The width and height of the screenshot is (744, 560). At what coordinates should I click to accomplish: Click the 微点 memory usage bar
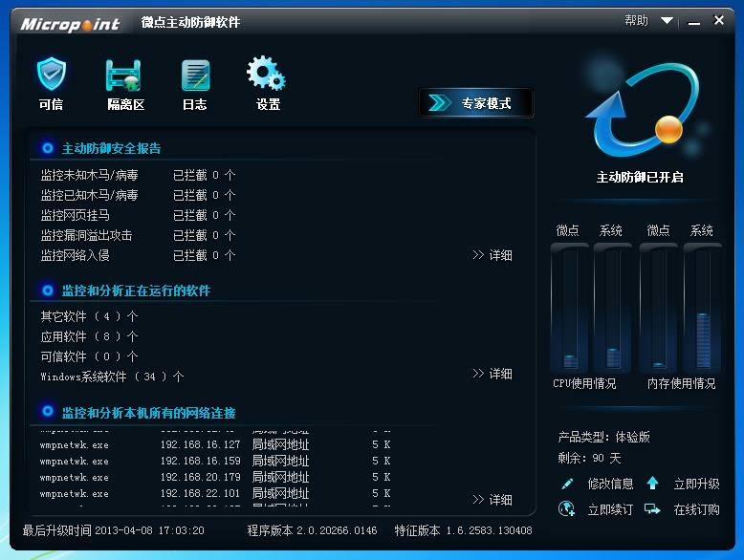[659, 309]
